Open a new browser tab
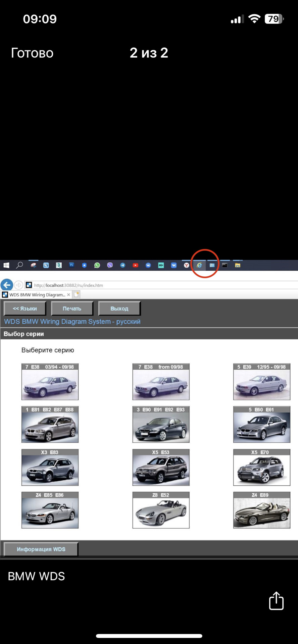This screenshot has width=298, height=644. pos(77,295)
